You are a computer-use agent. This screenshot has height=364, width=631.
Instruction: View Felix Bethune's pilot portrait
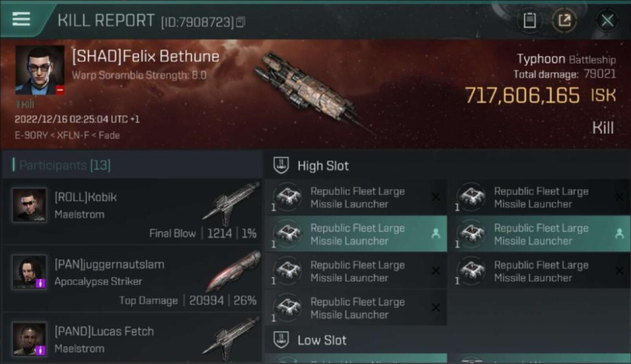[x=40, y=70]
